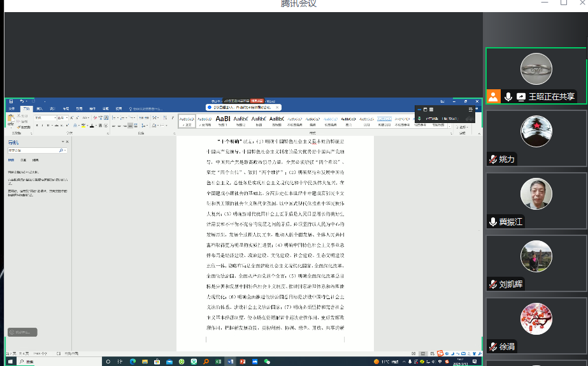Select the large AaBl Heading 1 style
Viewport: 588px width, 366px height.
223,119
